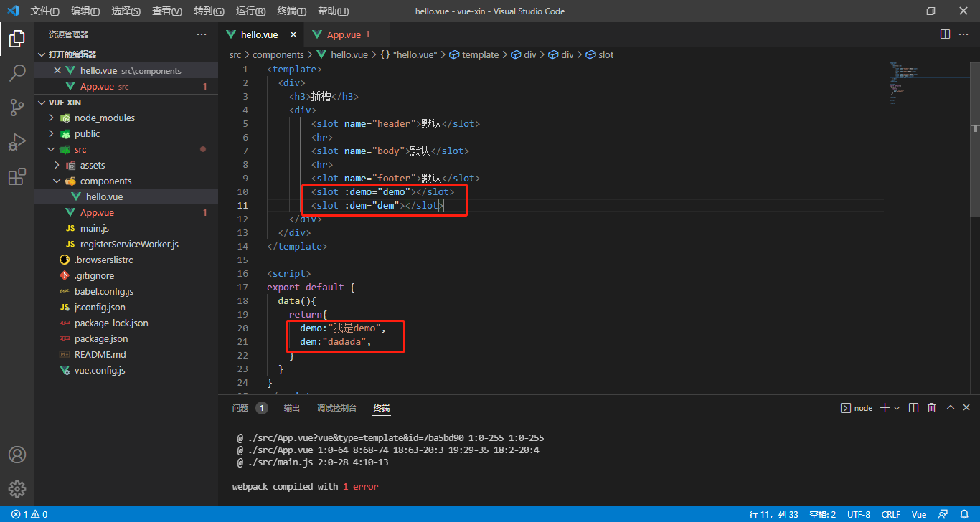Expand the node_modules folder
The width and height of the screenshot is (980, 522).
click(x=126, y=118)
